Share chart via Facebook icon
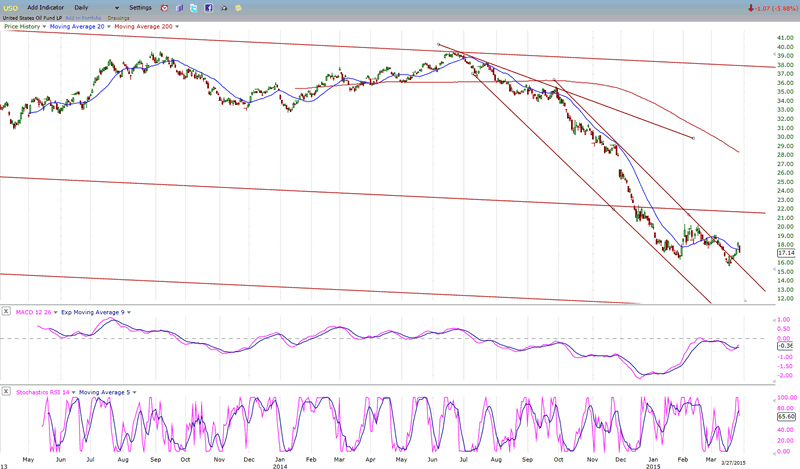 pyautogui.click(x=208, y=7)
